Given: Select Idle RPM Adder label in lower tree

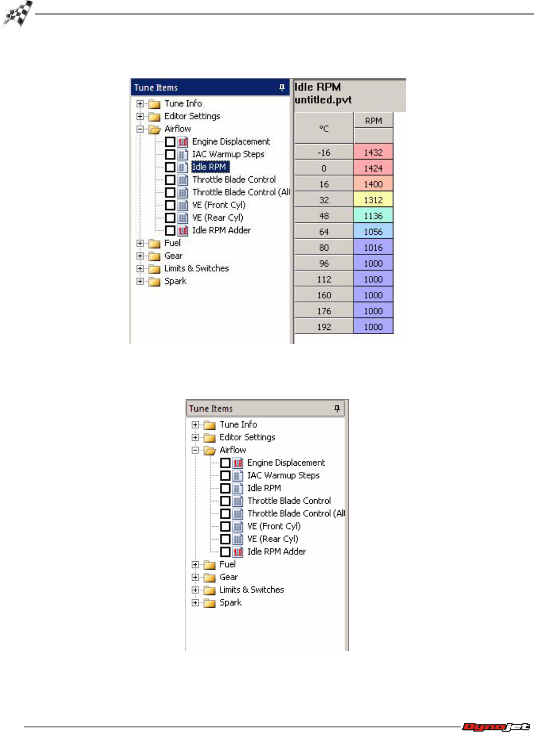Looking at the screenshot, I should (x=276, y=551).
